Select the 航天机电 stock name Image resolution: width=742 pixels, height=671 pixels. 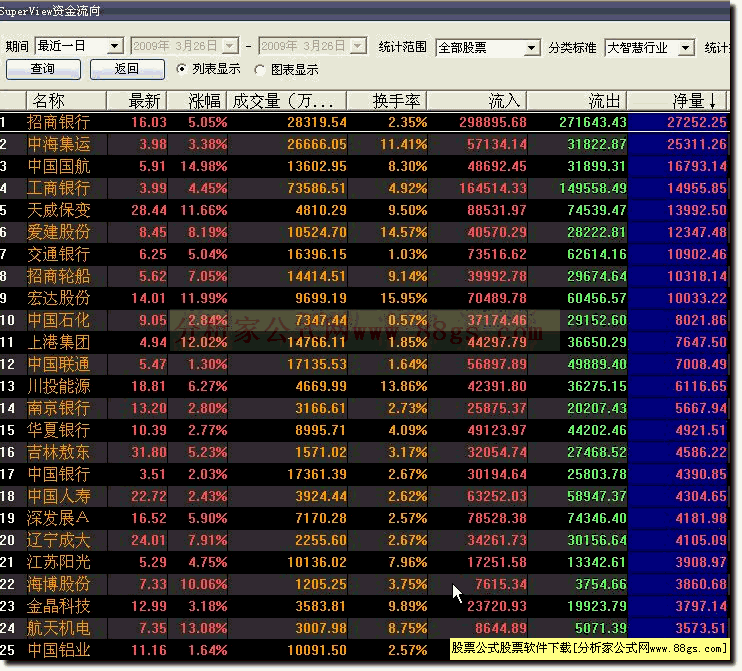(59, 628)
